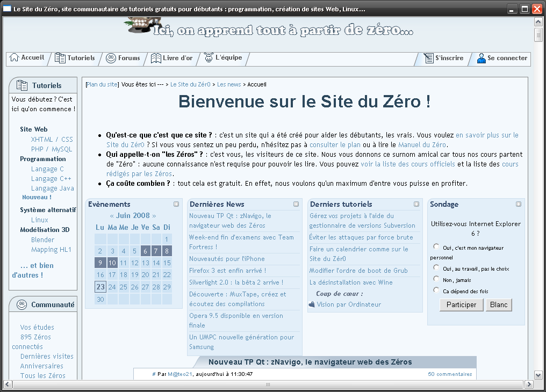
Task: Go to next month in calendar
Action: click(154, 216)
